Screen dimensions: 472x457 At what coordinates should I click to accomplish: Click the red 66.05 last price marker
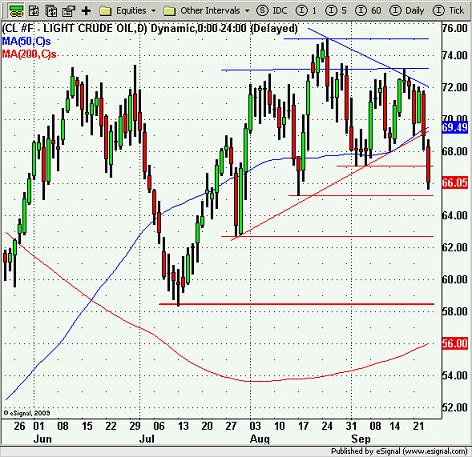(x=455, y=183)
